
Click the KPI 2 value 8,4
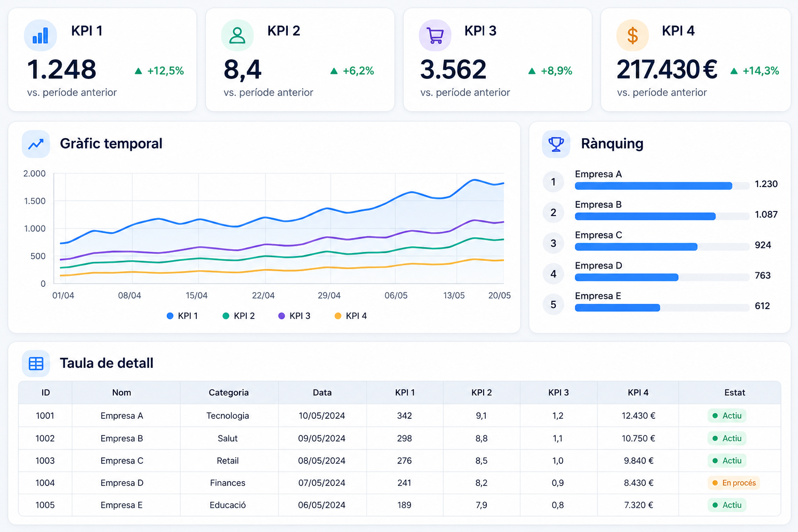(x=243, y=70)
